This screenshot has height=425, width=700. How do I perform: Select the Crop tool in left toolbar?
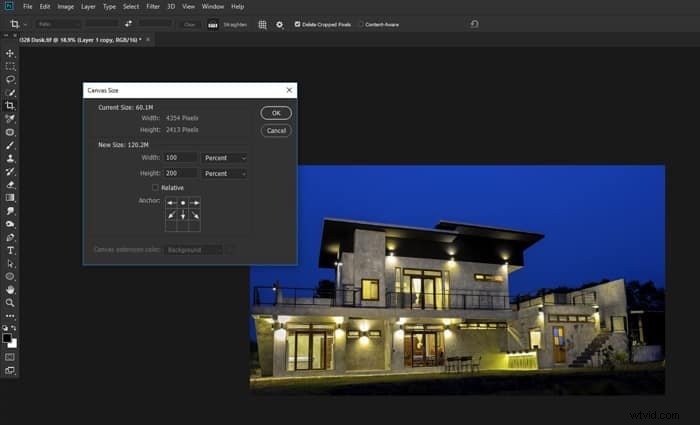[10, 106]
